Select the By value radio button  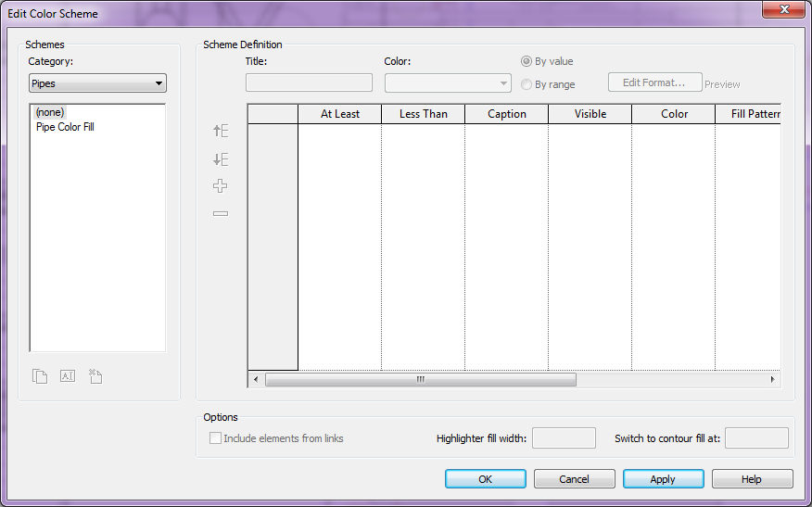(527, 61)
